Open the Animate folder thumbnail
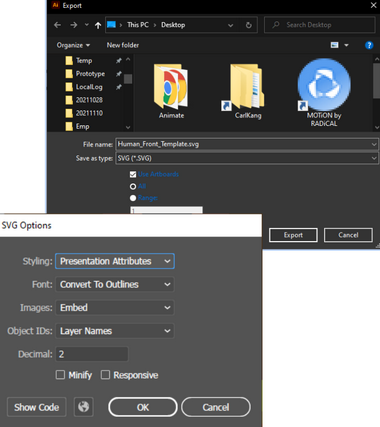The width and height of the screenshot is (380, 427). (x=171, y=90)
